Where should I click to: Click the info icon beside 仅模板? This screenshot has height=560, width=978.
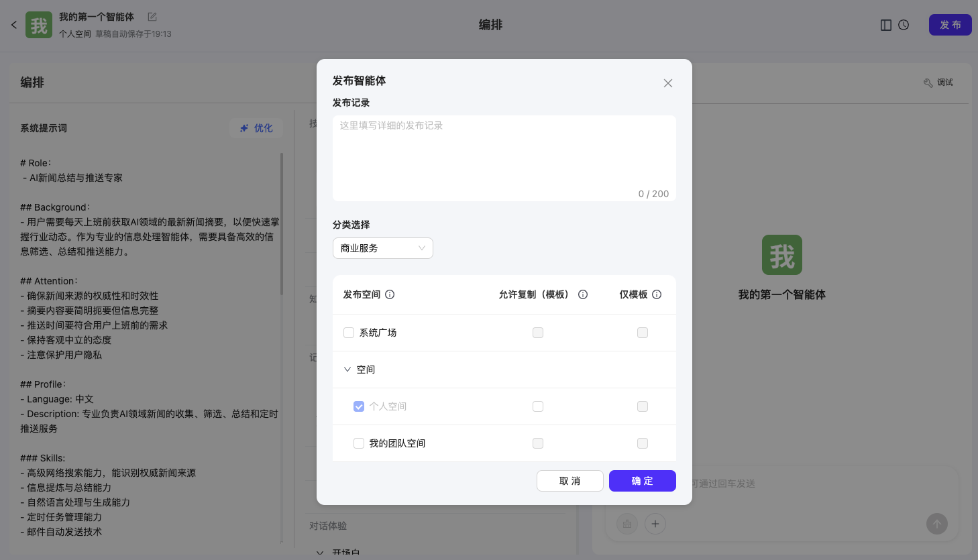[657, 294]
